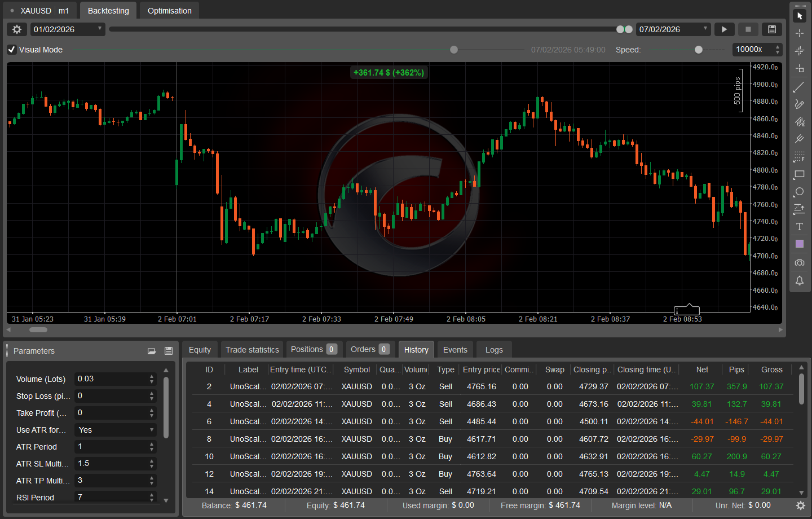Open price alerts via the bell icon

pyautogui.click(x=800, y=280)
